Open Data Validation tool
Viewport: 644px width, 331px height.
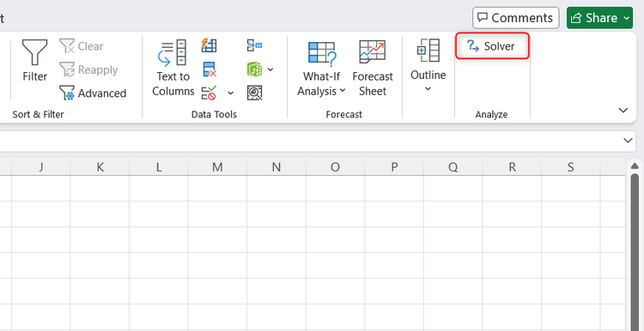click(x=209, y=93)
